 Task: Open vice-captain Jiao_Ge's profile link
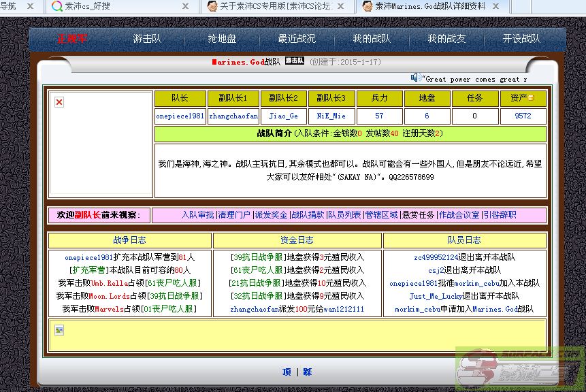click(x=283, y=116)
